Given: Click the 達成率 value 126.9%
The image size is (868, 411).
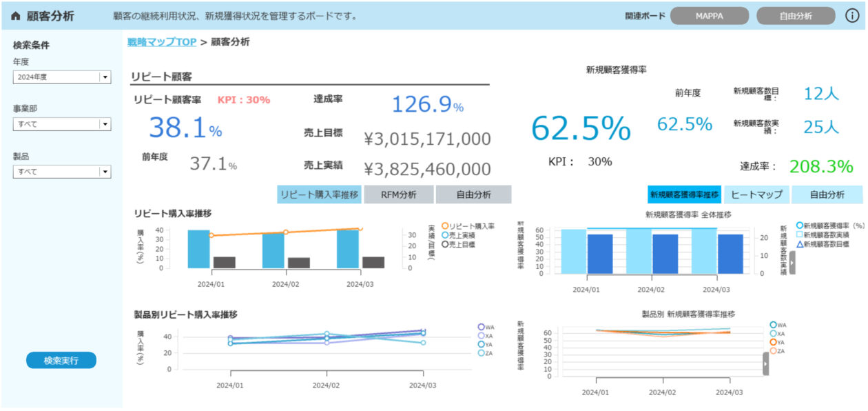Looking at the screenshot, I should (428, 105).
